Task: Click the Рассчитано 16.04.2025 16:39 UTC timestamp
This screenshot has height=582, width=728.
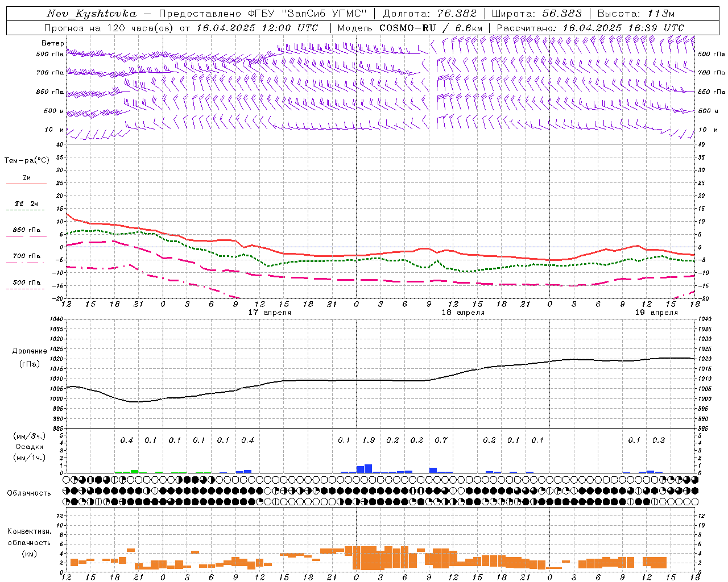Action: click(590, 28)
